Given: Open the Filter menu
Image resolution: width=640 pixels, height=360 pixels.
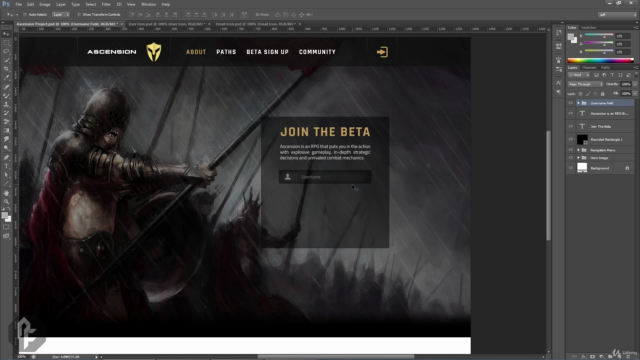Looking at the screenshot, I should click(x=106, y=4).
